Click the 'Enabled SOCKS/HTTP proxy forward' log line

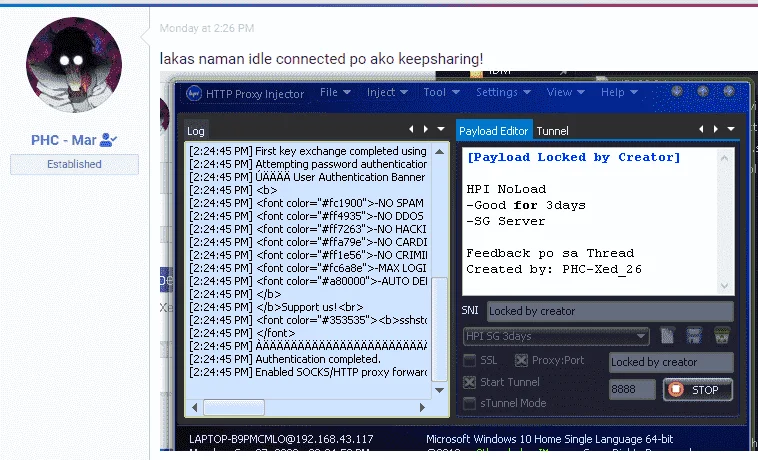pos(308,372)
